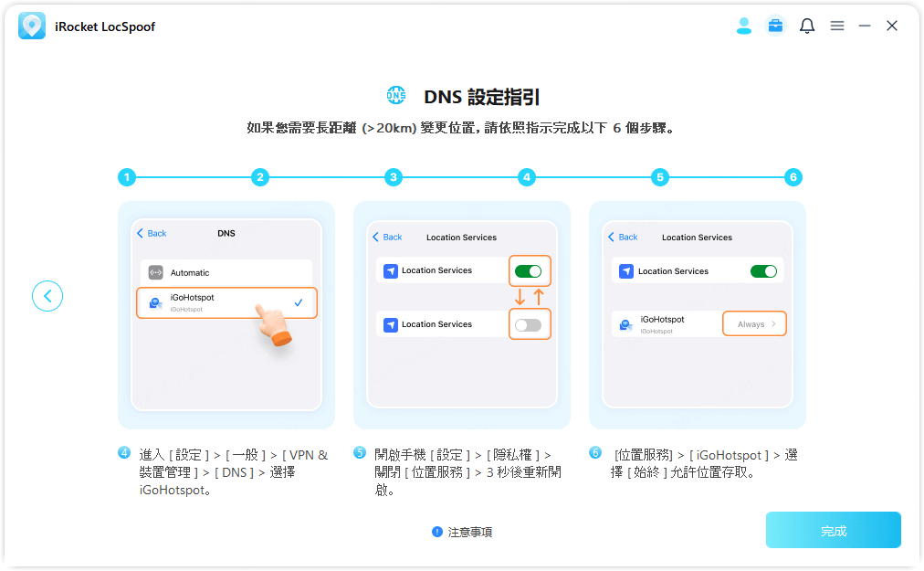Minimize the iRocket LocSpoof window
The image size is (924, 571).
pos(865,26)
